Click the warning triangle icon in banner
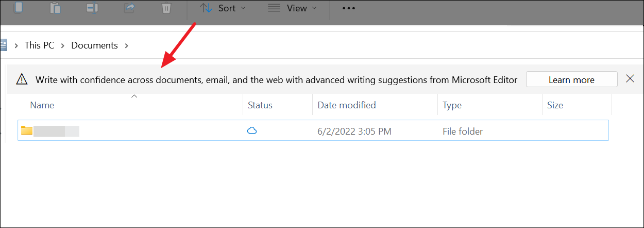644x228 pixels. (22, 79)
